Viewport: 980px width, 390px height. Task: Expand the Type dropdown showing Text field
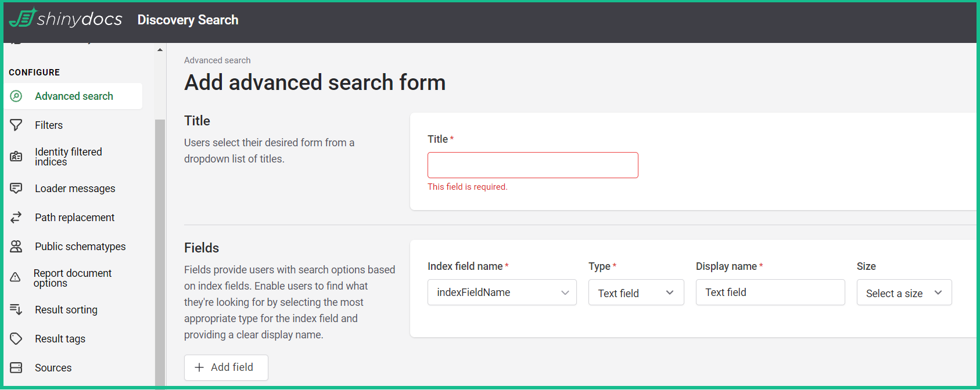click(x=636, y=292)
